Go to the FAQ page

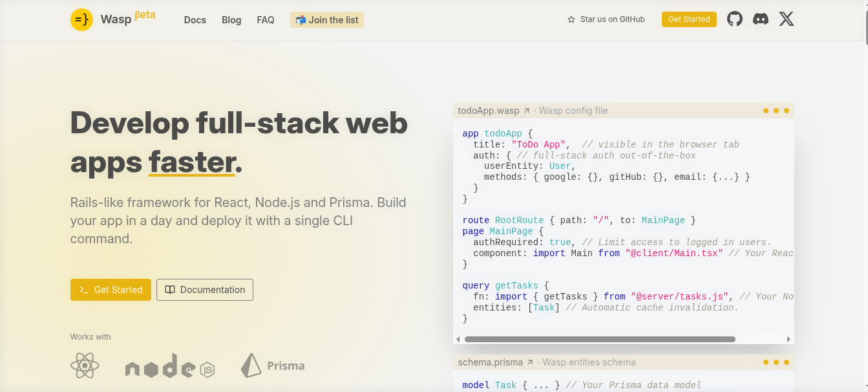[266, 20]
